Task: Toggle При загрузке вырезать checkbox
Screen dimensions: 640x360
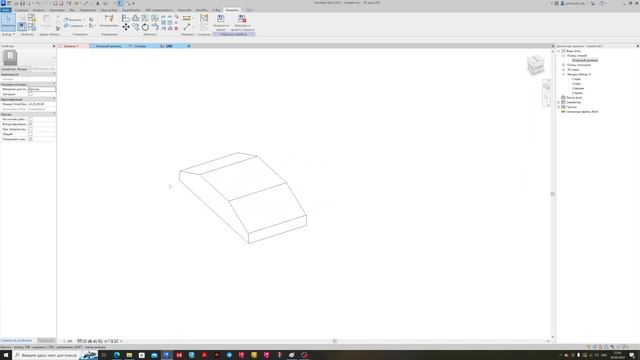Action: tap(30, 129)
